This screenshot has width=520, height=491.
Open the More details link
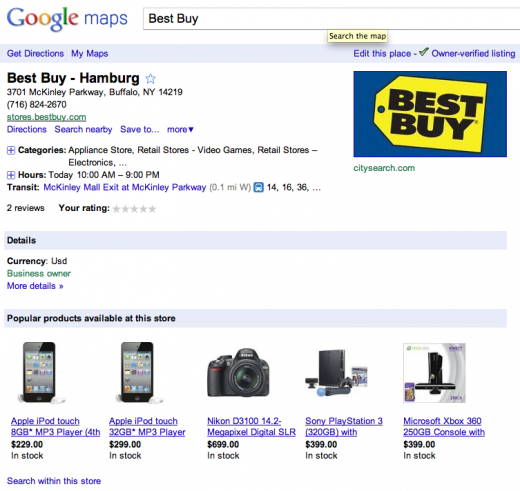tap(35, 286)
